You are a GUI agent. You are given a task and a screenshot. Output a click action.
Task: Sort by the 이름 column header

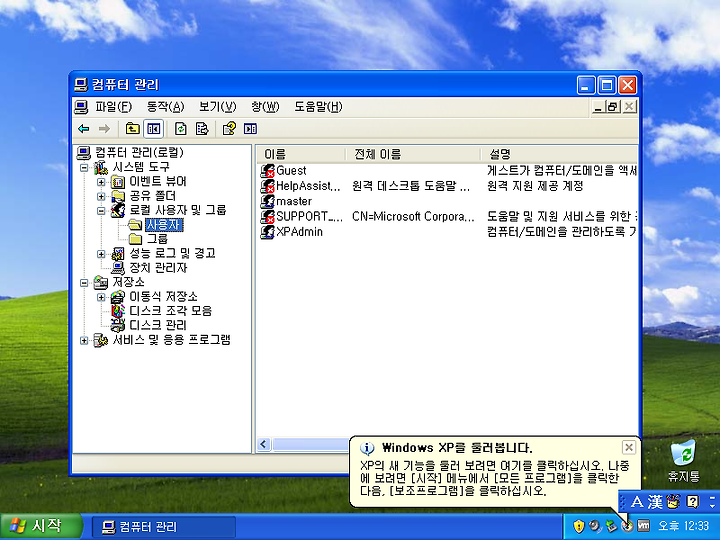[x=300, y=154]
